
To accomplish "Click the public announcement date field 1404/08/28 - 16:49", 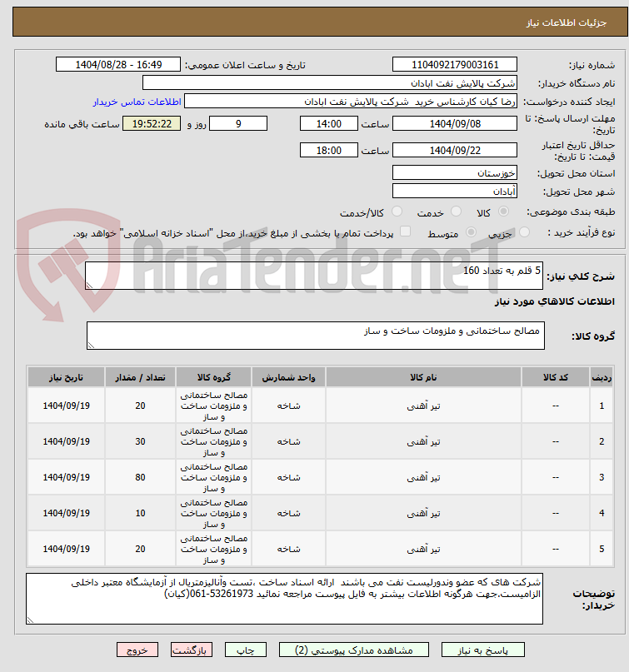I will pyautogui.click(x=118, y=65).
